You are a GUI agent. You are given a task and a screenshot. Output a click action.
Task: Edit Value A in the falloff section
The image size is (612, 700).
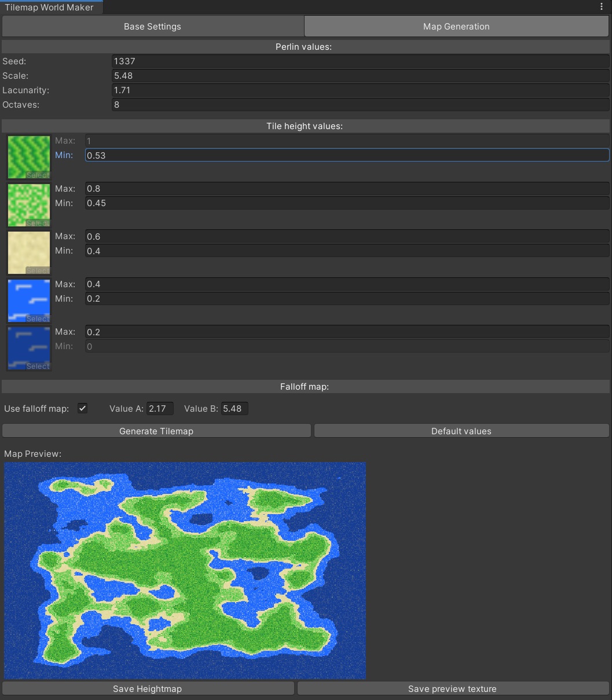point(160,408)
